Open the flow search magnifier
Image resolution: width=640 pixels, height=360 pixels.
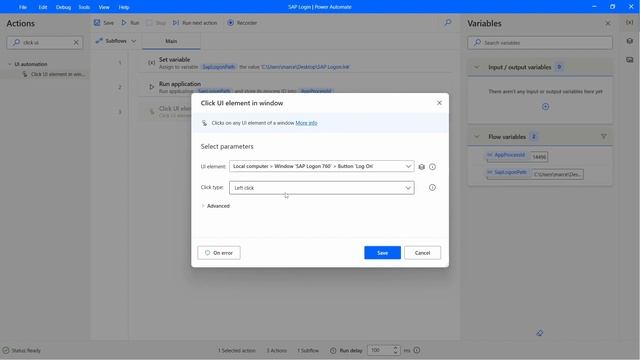coord(448,23)
